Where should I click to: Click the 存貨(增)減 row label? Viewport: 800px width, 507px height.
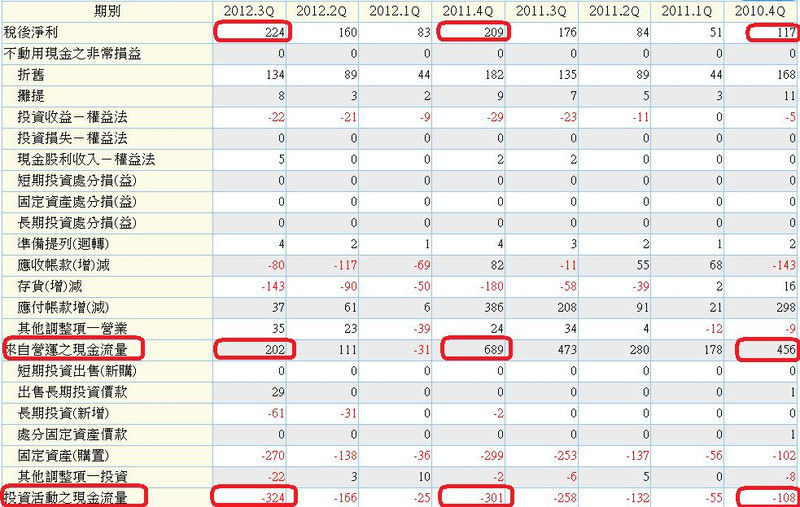(x=49, y=286)
